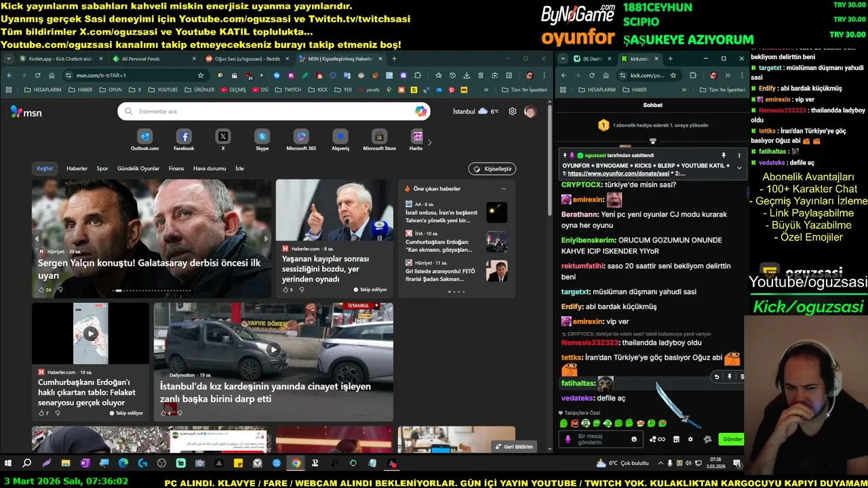Switch to Chrome in the taskbar

[x=296, y=464]
